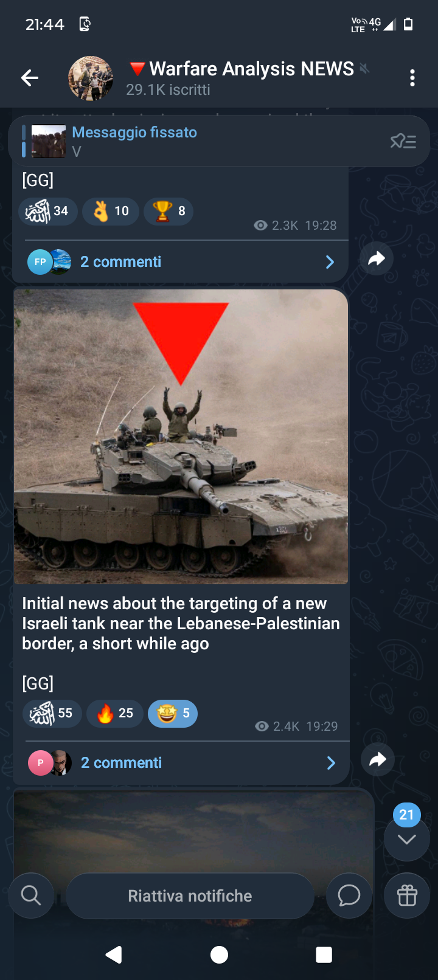Jump to latest with the 21 unread arrow
This screenshot has width=438, height=980.
pos(407,838)
